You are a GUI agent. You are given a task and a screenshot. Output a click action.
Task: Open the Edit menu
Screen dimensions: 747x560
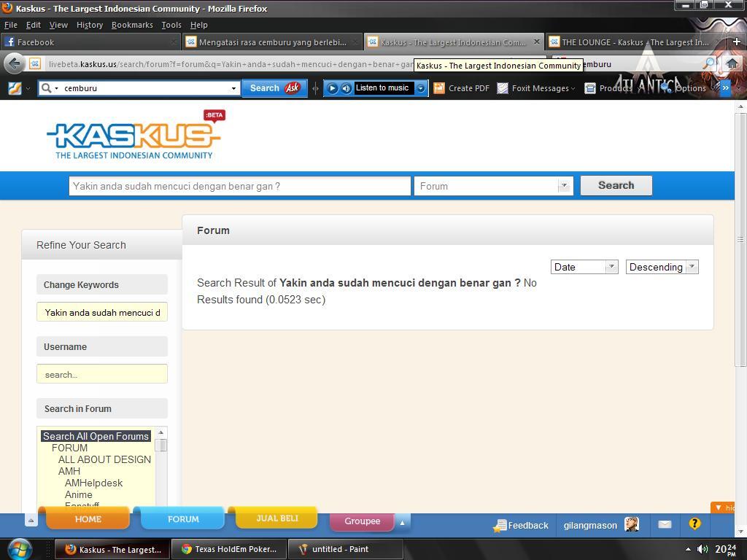34,25
